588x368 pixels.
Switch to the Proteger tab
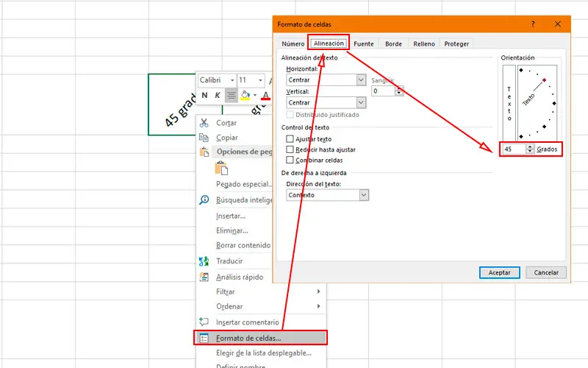[456, 43]
